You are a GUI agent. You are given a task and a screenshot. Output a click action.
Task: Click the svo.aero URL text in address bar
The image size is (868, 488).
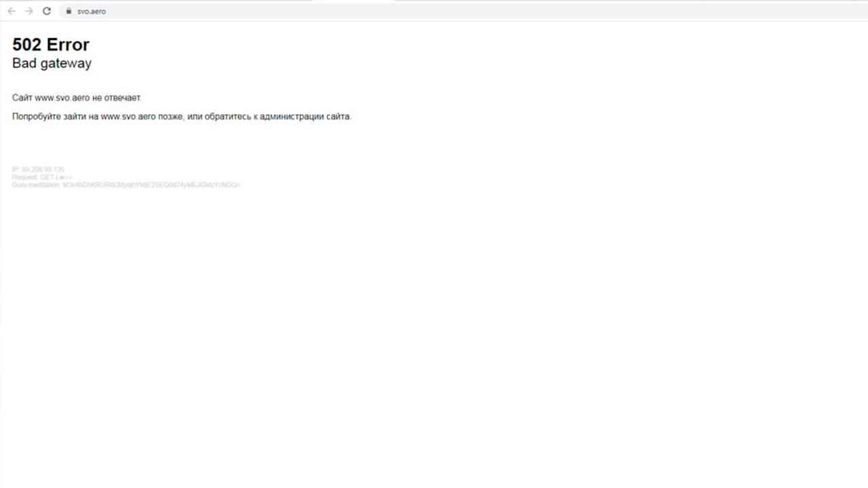pyautogui.click(x=92, y=12)
